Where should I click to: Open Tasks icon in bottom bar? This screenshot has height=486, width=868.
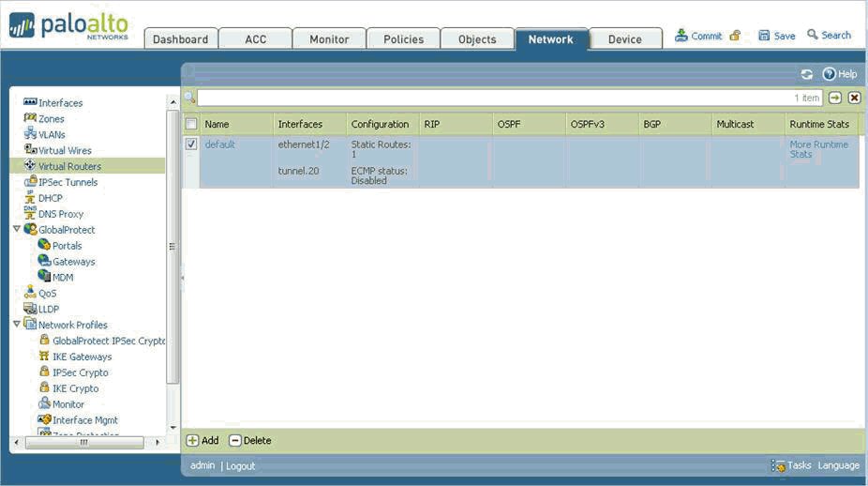pos(778,465)
